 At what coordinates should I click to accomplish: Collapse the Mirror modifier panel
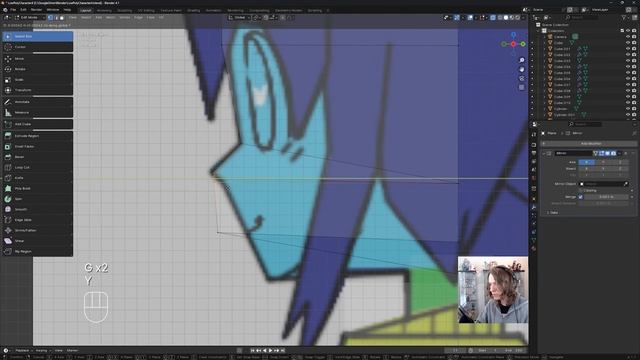tap(544, 153)
